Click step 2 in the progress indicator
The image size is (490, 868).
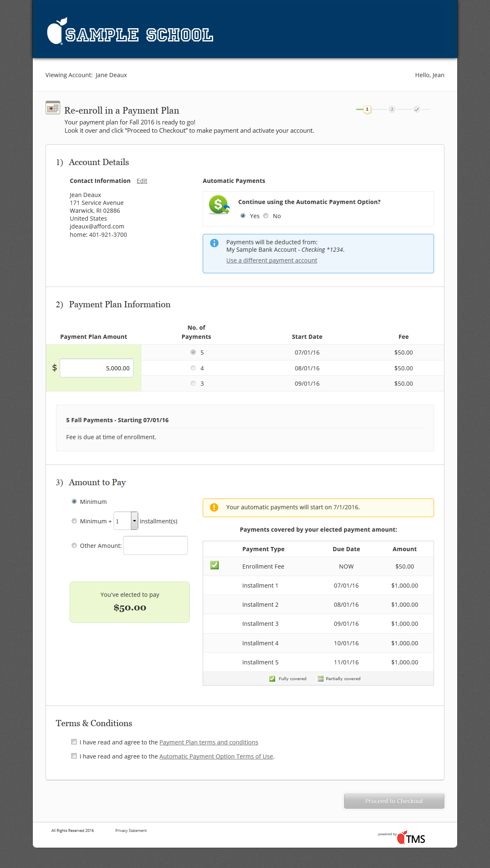click(x=392, y=109)
